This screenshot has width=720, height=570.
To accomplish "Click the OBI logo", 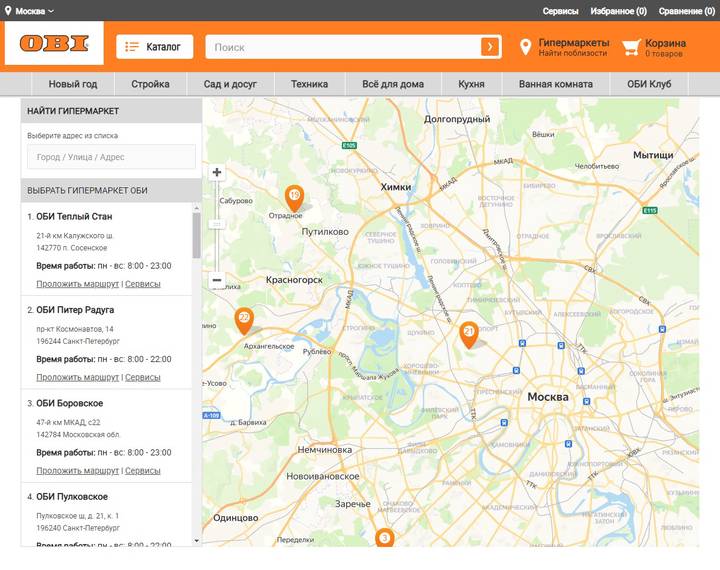I will (54, 43).
